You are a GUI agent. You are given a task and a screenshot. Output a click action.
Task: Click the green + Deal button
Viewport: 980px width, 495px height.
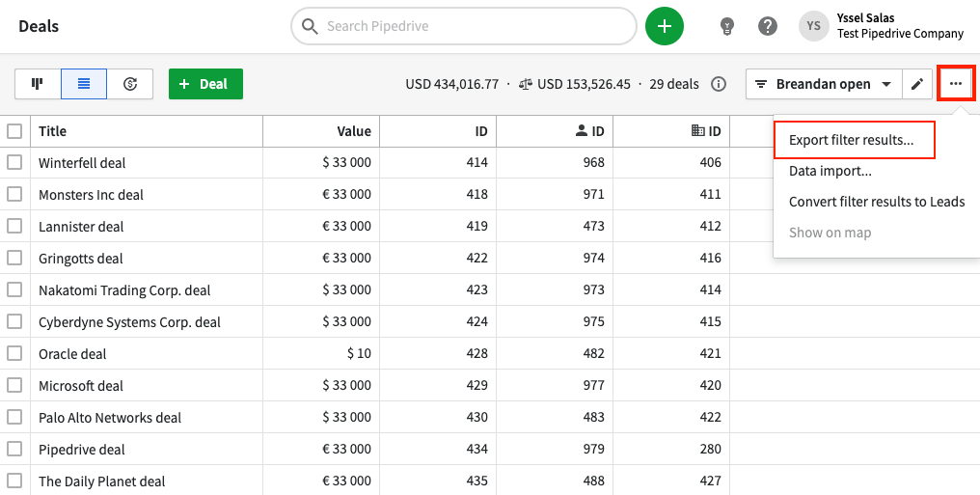point(205,84)
